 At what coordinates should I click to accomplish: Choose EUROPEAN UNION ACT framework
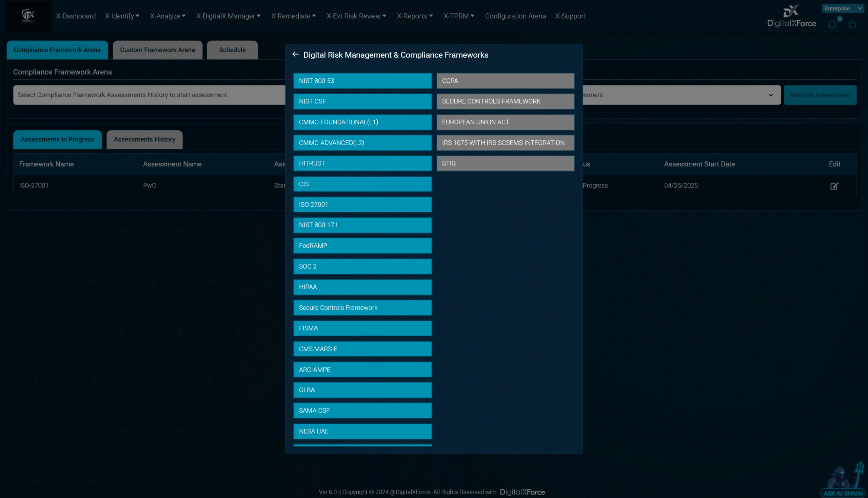pyautogui.click(x=505, y=122)
